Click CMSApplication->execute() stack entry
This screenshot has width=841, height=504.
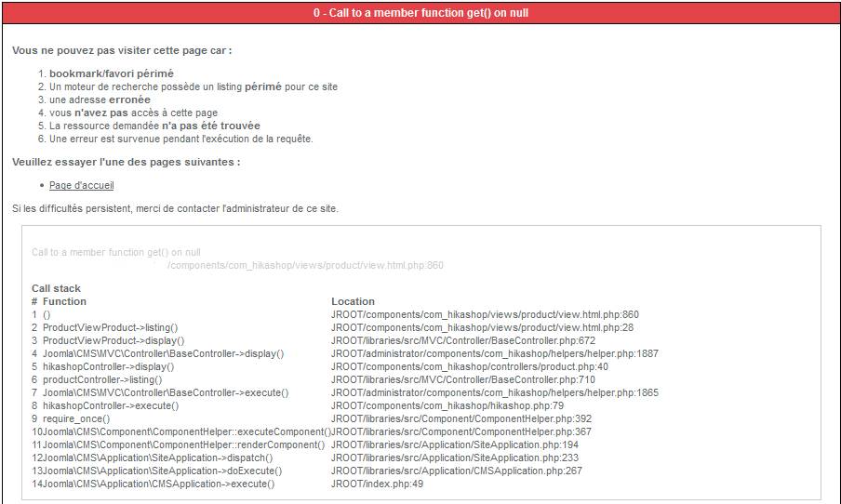tap(159, 484)
